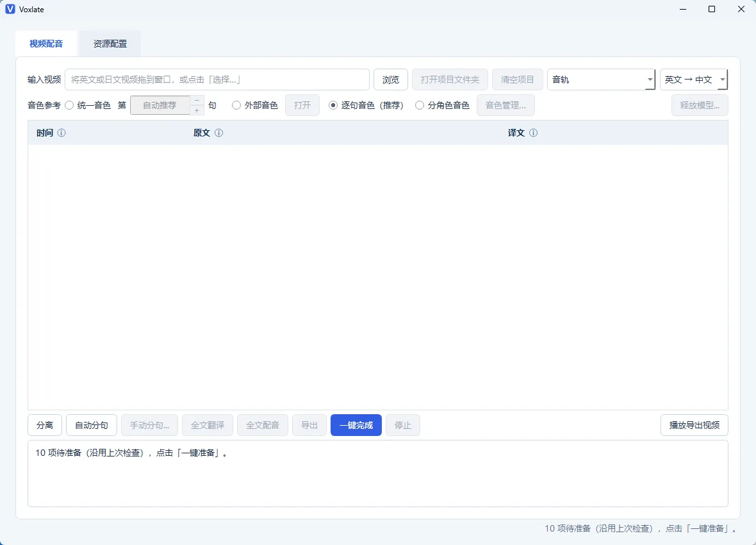Switch to the 资源配置 tab
Screen dimensions: 756x545
coord(110,44)
